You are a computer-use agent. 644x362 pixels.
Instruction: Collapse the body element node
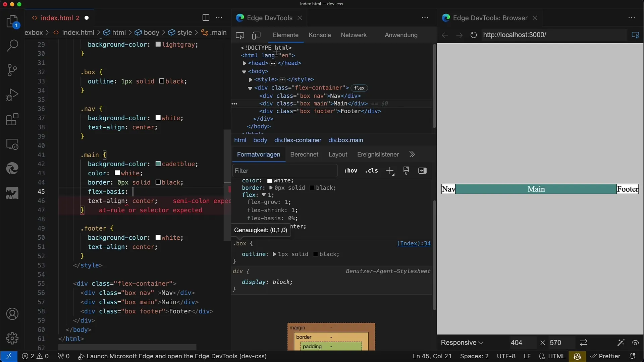coord(244,72)
